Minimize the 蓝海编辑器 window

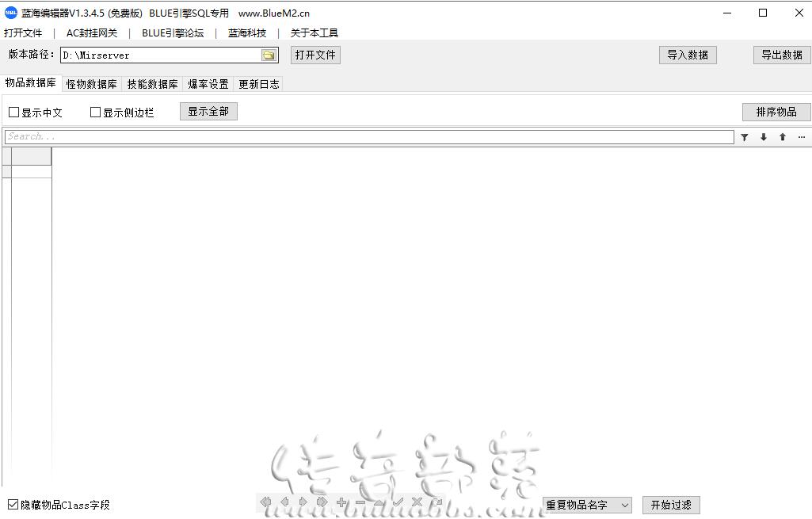point(727,13)
